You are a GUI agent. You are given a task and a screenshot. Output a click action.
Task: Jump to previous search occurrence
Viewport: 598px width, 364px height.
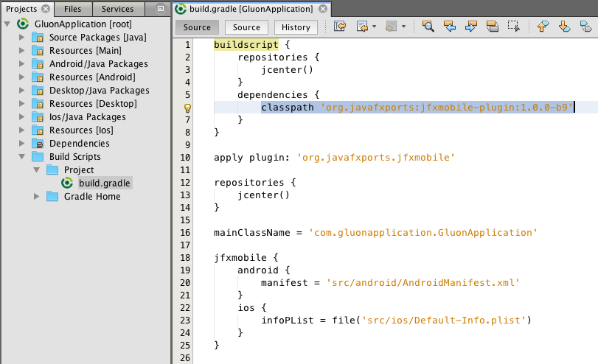449,27
